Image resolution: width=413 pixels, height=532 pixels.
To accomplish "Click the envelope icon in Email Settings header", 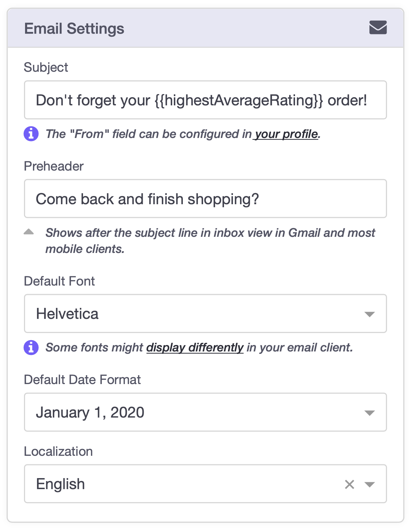I will pos(378,28).
